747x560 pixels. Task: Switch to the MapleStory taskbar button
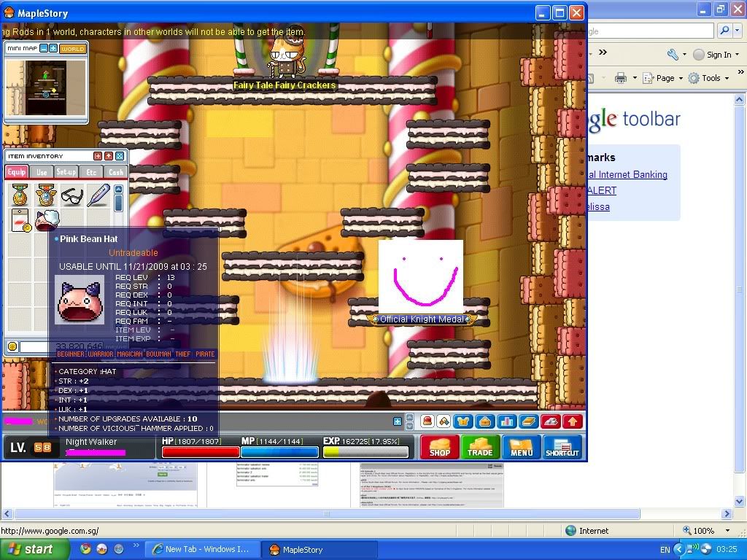pyautogui.click(x=320, y=549)
